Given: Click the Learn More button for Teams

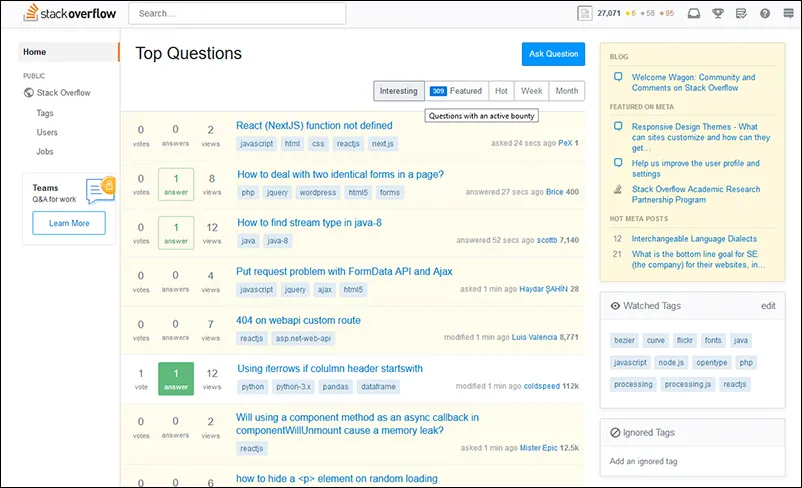Looking at the screenshot, I should coord(69,223).
